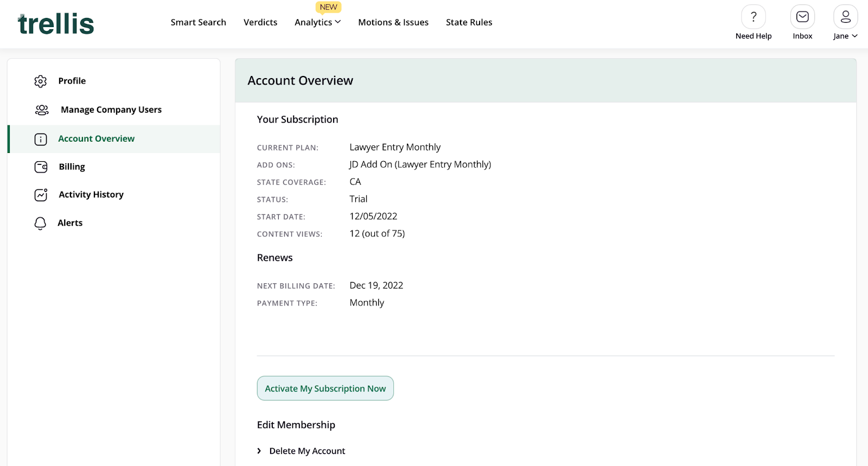Viewport: 868px width, 466px height.
Task: Click the Activity History chart icon
Action: click(x=41, y=195)
